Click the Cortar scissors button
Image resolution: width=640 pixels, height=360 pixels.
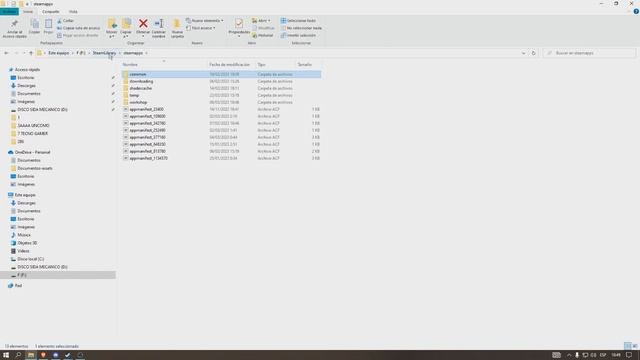click(65, 20)
